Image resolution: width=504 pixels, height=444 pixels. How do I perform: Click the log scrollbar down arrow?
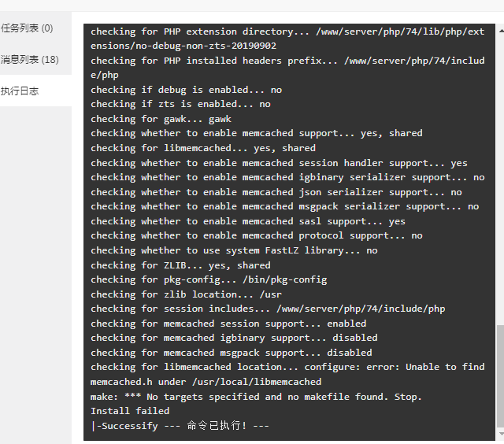click(501, 434)
